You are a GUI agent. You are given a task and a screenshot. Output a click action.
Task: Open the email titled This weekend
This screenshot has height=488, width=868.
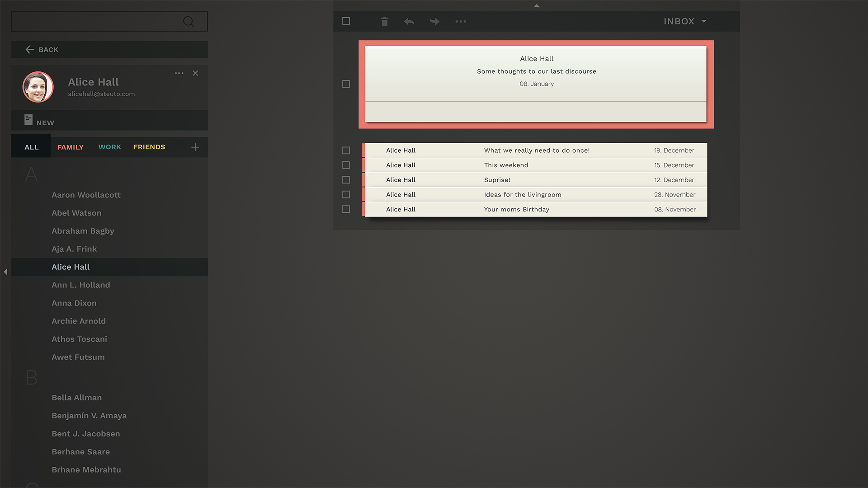506,165
